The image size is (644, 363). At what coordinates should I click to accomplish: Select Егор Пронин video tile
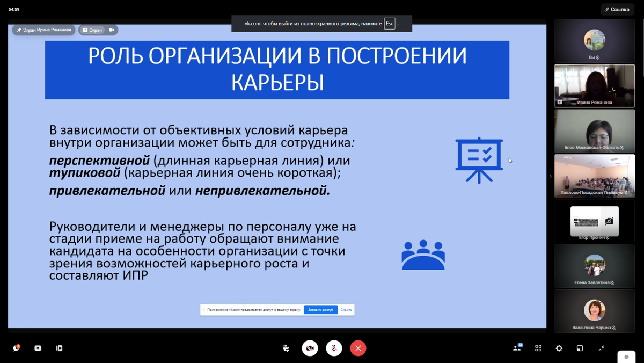click(x=594, y=221)
